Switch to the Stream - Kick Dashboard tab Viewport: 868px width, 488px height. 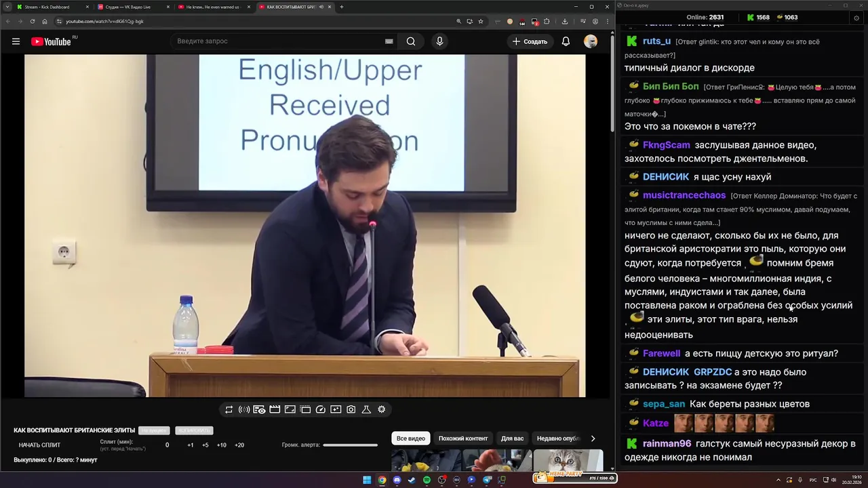52,7
